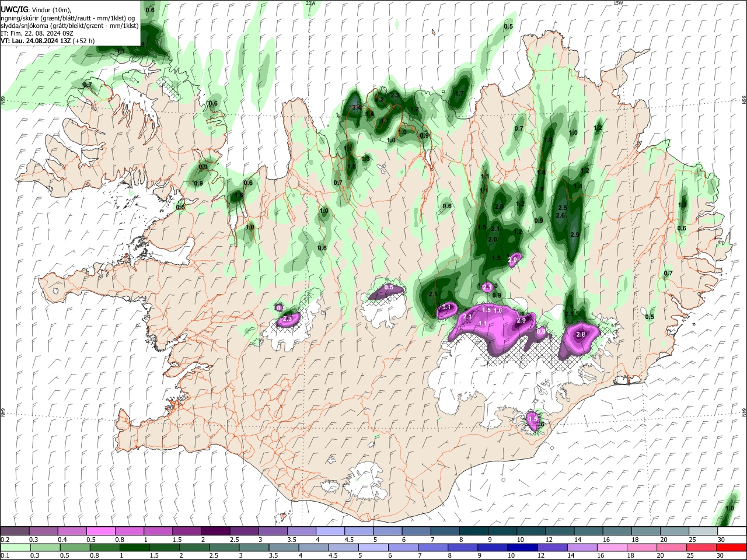Click the 'IT: Fim. 22. 08. 2024 09Z' line
This screenshot has height=560, width=747.
click(x=37, y=33)
